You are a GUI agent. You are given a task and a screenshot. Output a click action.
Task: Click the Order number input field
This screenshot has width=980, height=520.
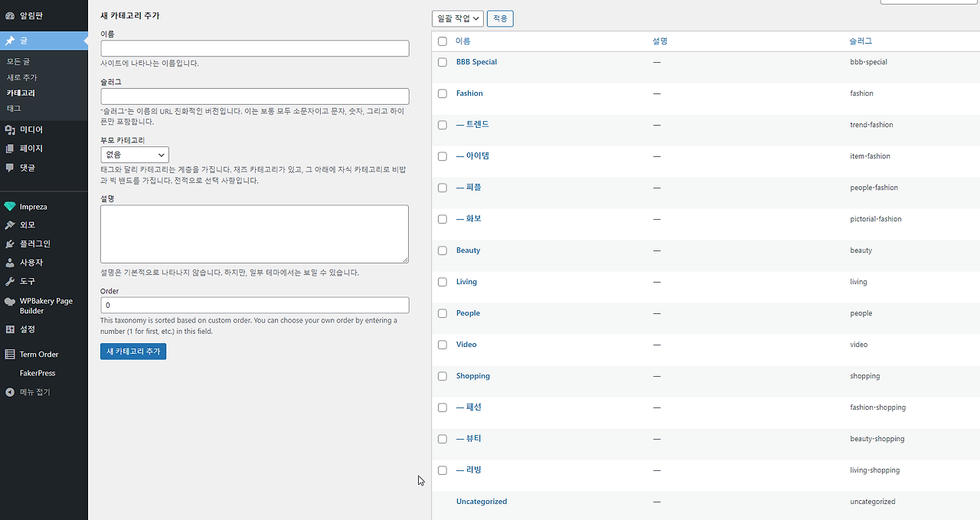[255, 305]
